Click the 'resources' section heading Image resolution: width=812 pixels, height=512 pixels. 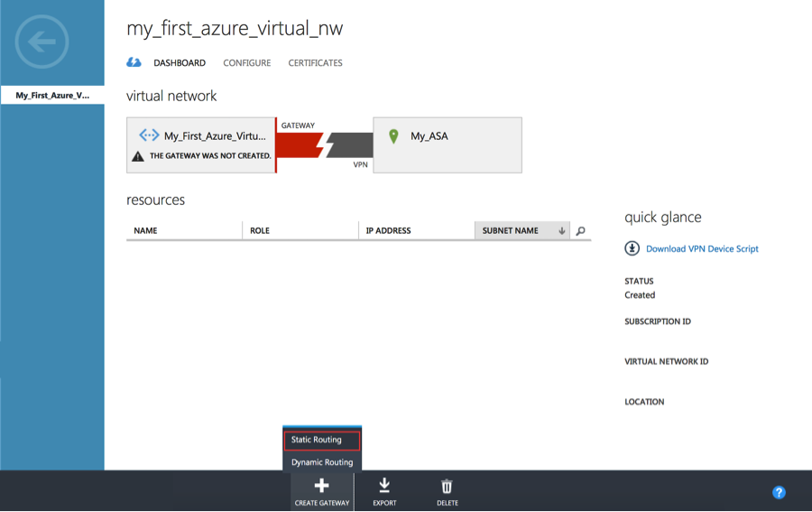(x=155, y=200)
